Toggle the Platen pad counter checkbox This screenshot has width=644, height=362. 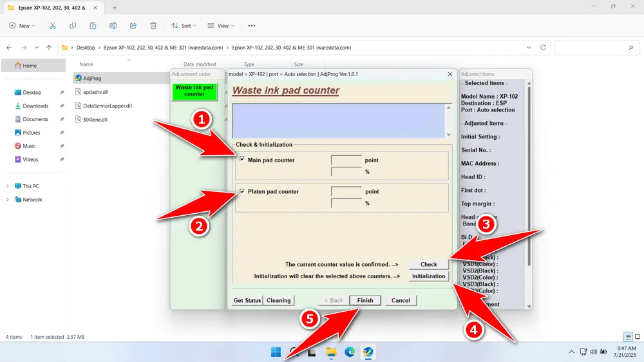tap(242, 191)
